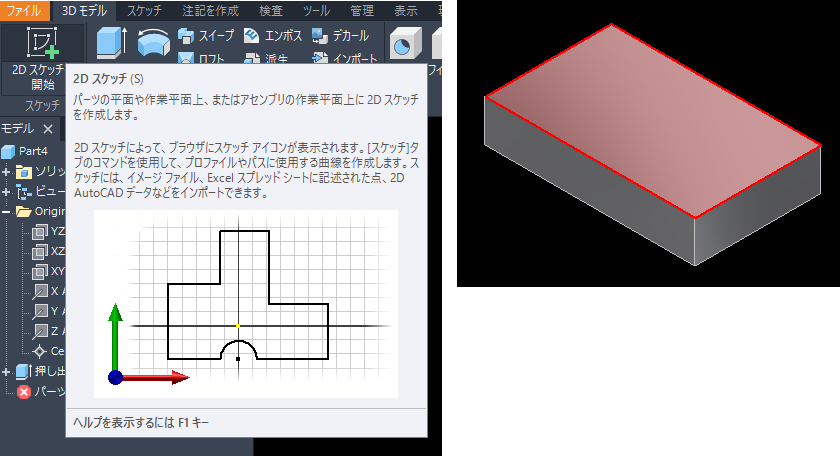Select the X axis item

click(48, 291)
